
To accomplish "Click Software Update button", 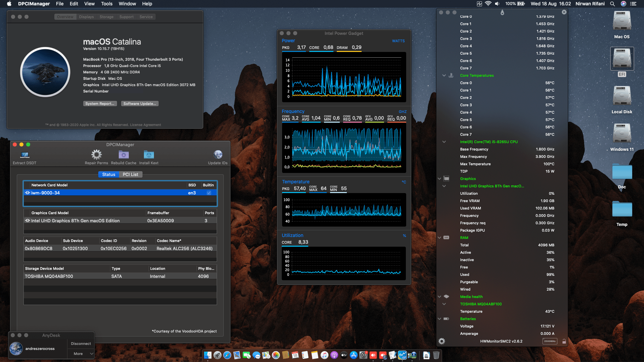I will point(140,104).
